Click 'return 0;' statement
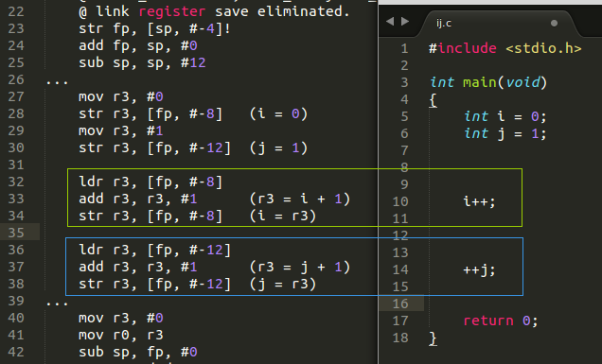Screen dimensions: 602x364 coord(501,321)
